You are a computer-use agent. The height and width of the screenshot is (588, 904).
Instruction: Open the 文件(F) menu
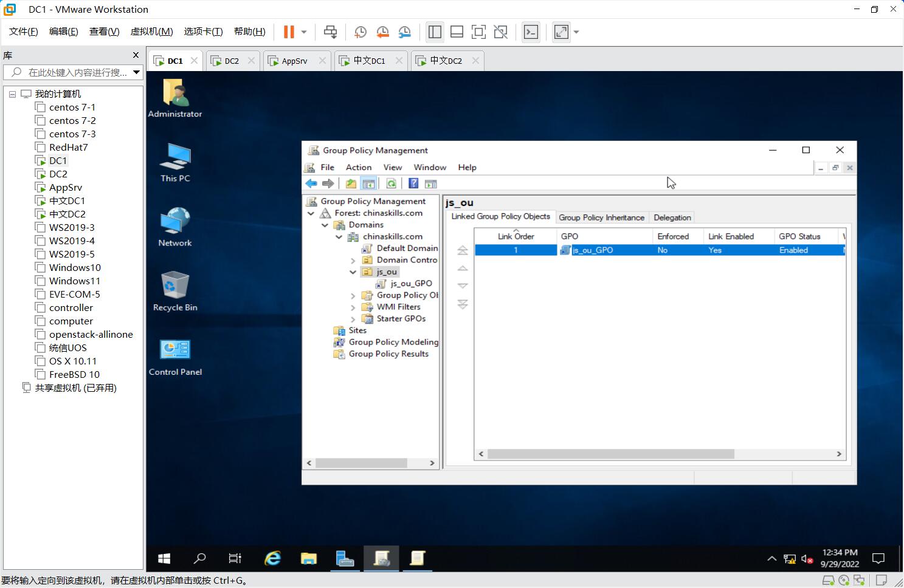click(x=23, y=32)
